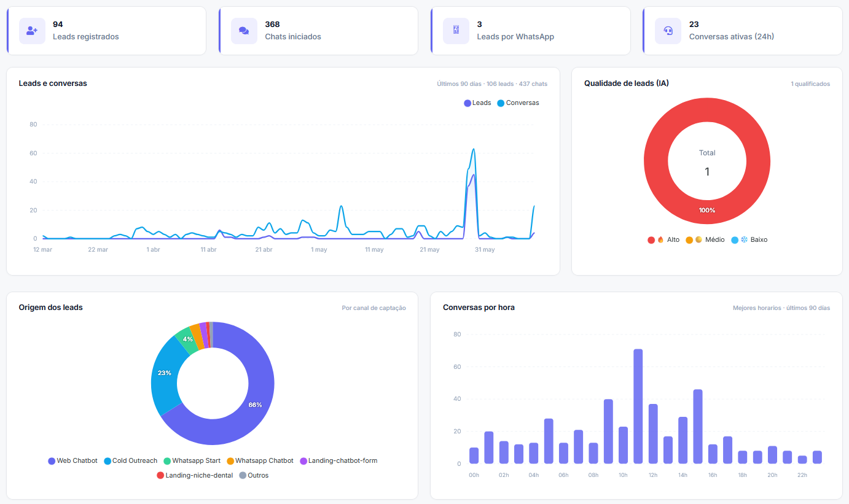
Task: Click the 16h bar in hourly chart
Action: tap(713, 454)
